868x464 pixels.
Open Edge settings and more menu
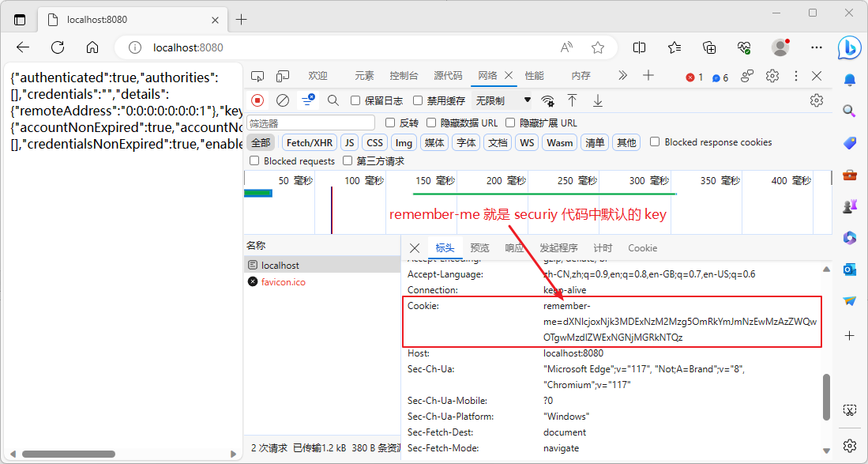coord(816,47)
